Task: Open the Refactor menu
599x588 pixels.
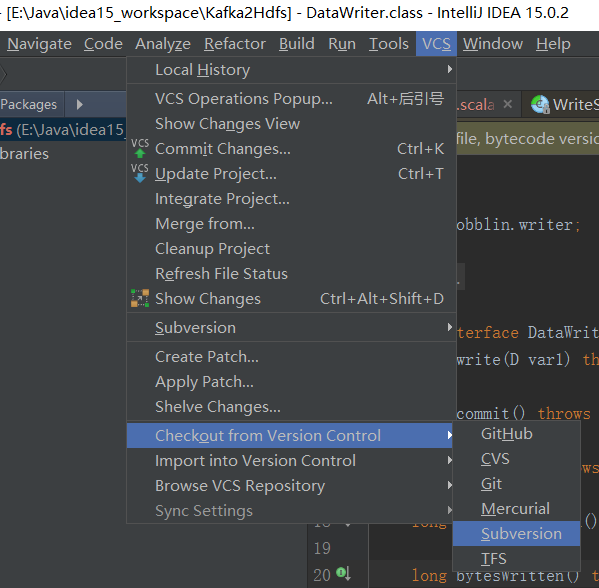Action: (x=235, y=44)
